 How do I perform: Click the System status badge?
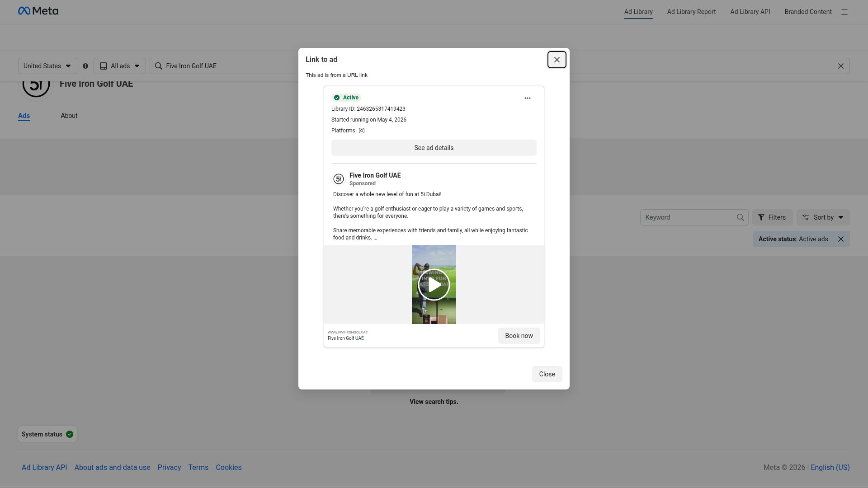click(x=47, y=434)
